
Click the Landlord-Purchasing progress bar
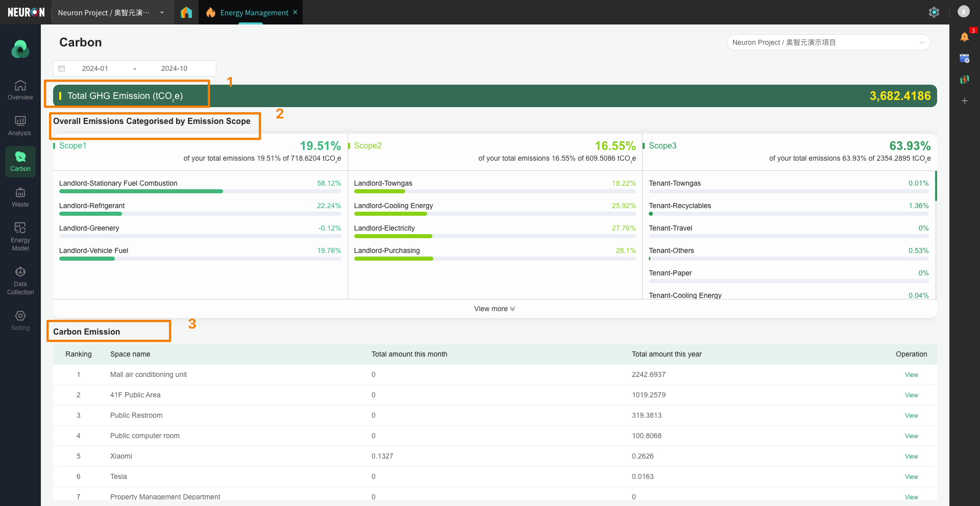[x=495, y=259]
